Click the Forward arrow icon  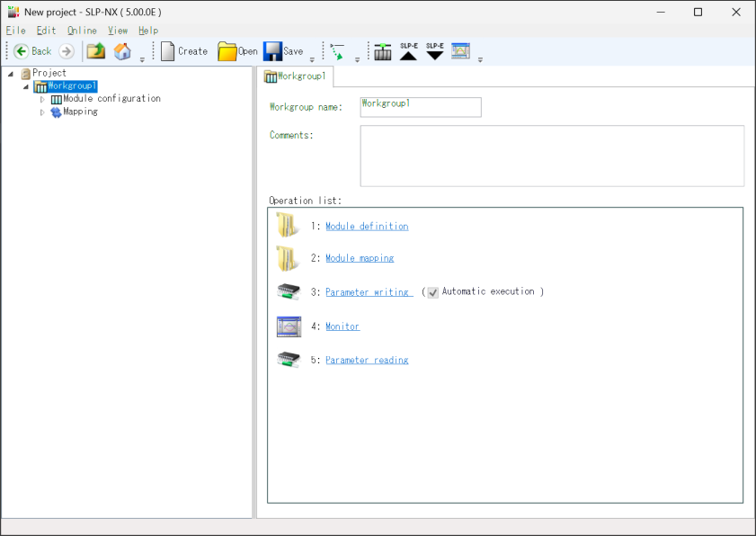pyautogui.click(x=67, y=51)
